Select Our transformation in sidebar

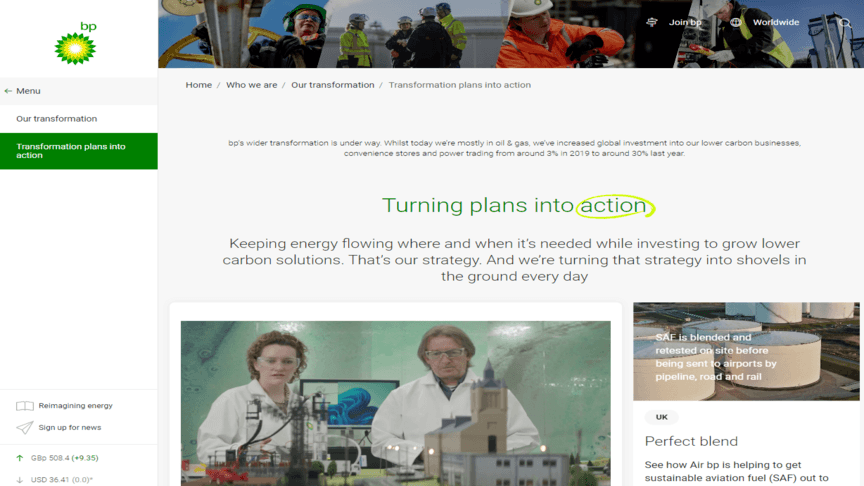[79, 118]
